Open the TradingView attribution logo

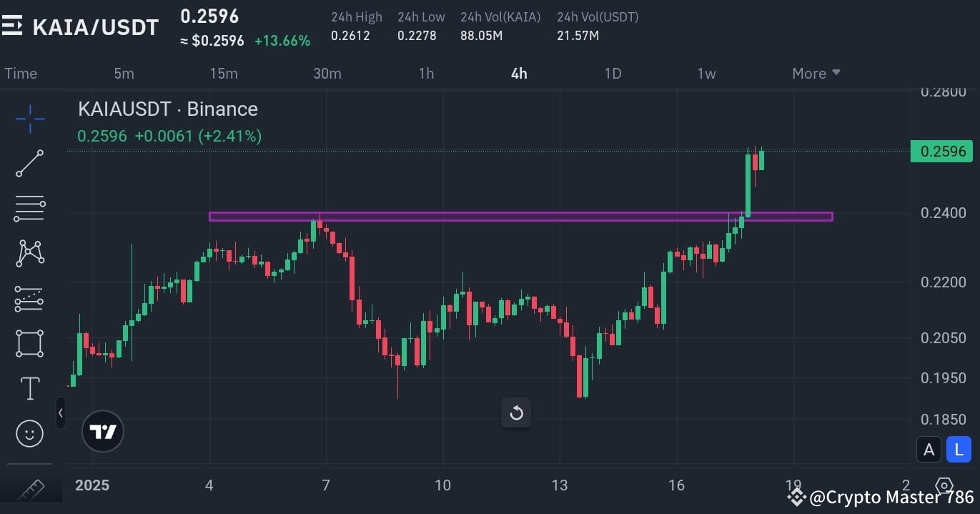pos(103,430)
